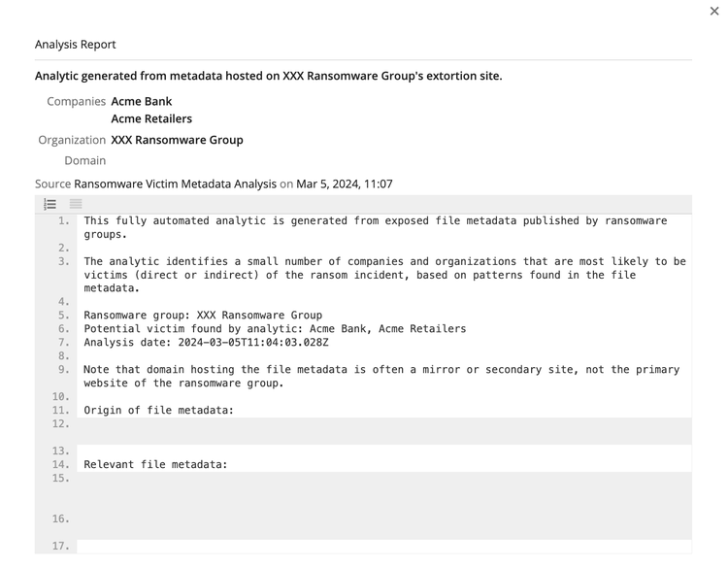Viewport: 728px width, 568px height.
Task: Open the Acme Bank company link
Action: 141,101
